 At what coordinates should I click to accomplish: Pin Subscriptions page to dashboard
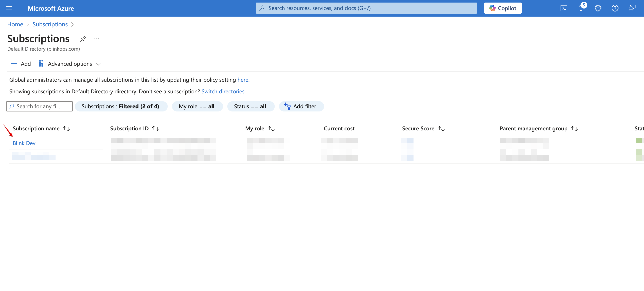(83, 39)
